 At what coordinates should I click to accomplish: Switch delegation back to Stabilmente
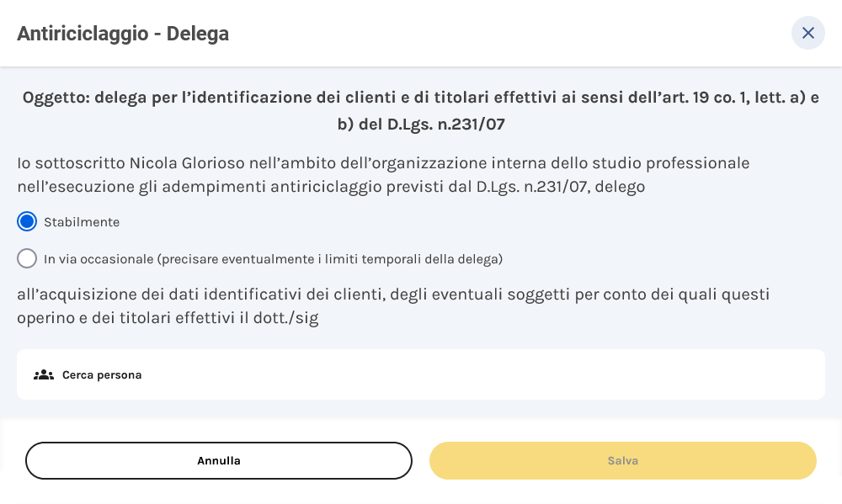[26, 221]
